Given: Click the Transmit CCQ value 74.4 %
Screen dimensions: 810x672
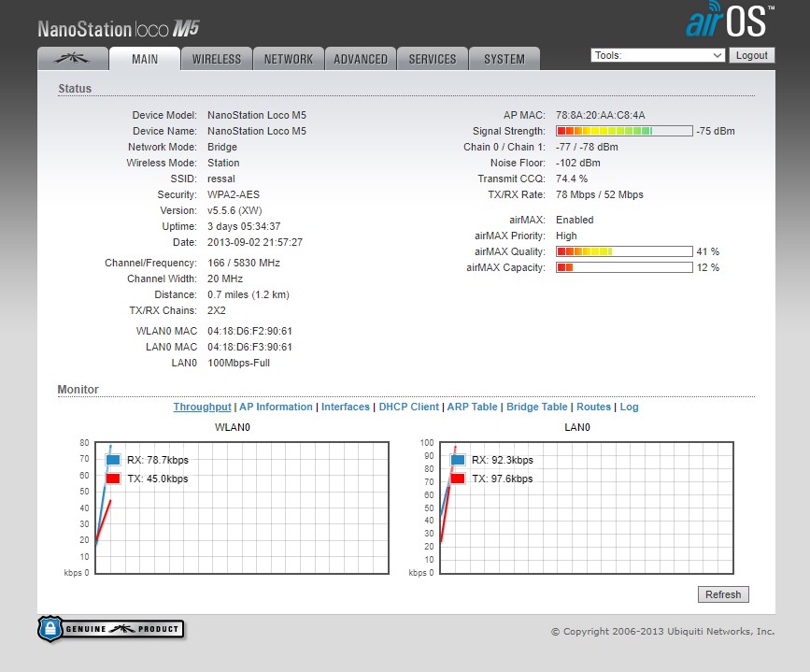Looking at the screenshot, I should pyautogui.click(x=572, y=179).
